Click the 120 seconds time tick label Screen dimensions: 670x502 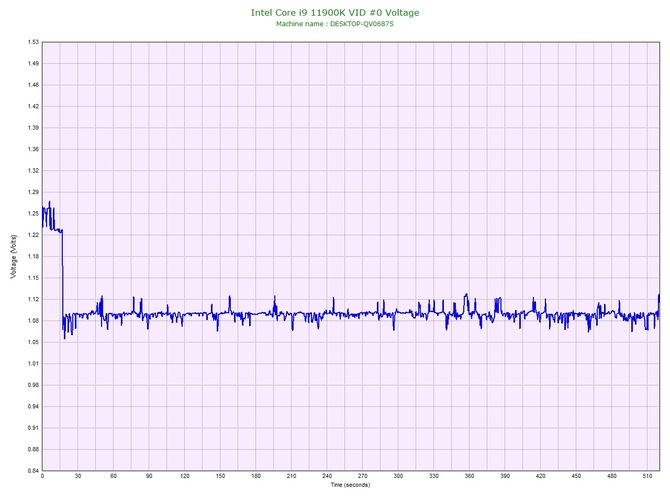185,476
